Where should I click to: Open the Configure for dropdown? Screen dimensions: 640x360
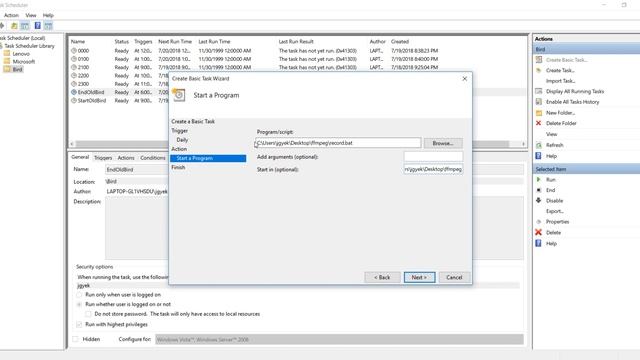click(339, 339)
